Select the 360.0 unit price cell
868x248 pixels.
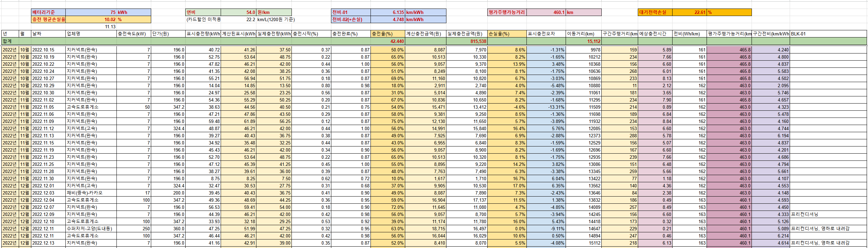pos(168,229)
